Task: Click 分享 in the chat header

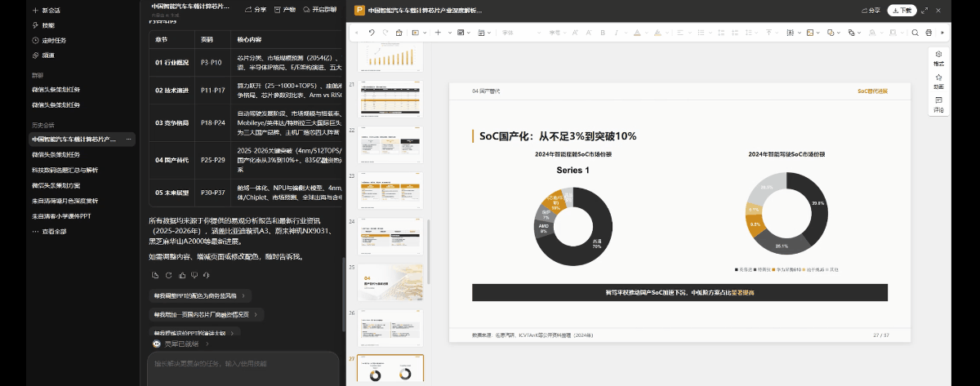Action: [256, 10]
